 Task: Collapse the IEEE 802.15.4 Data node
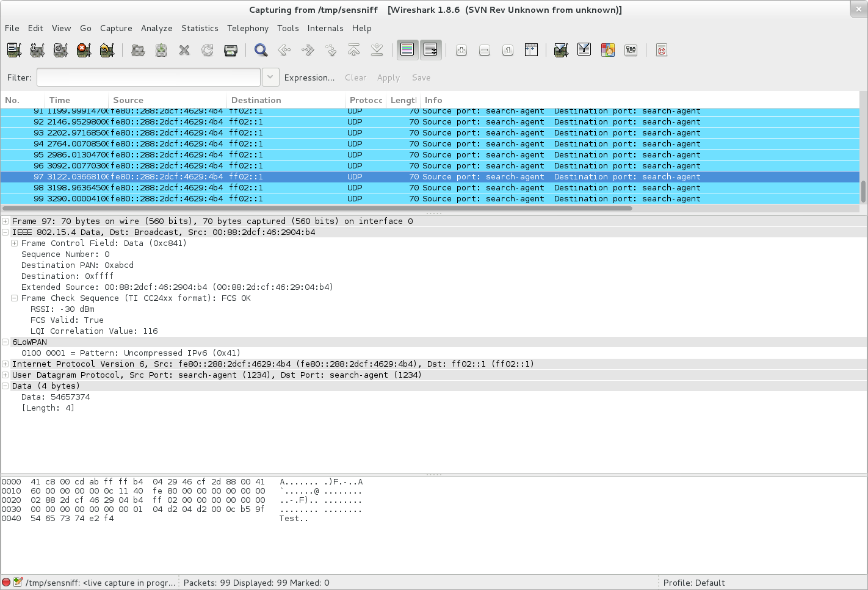(5, 232)
